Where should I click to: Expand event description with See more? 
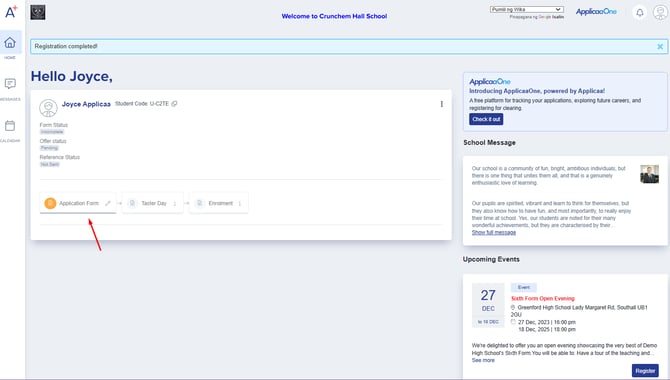click(x=483, y=360)
